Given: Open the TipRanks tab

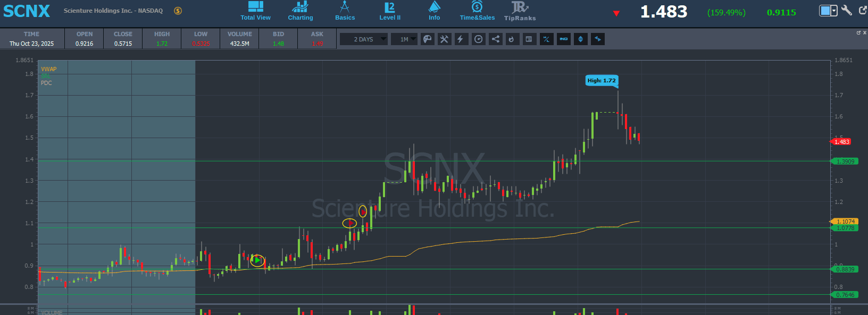Looking at the screenshot, I should click(x=520, y=11).
